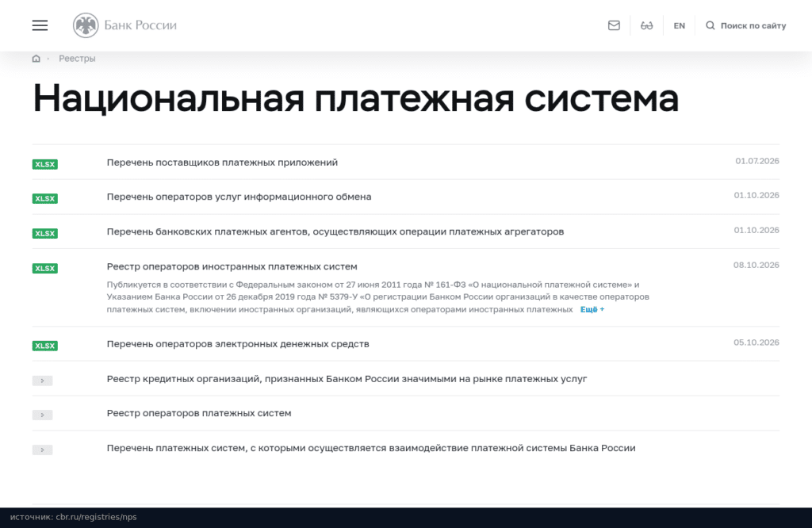The height and width of the screenshot is (528, 812).
Task: Click the date 08.10.2026
Action: pos(756,265)
